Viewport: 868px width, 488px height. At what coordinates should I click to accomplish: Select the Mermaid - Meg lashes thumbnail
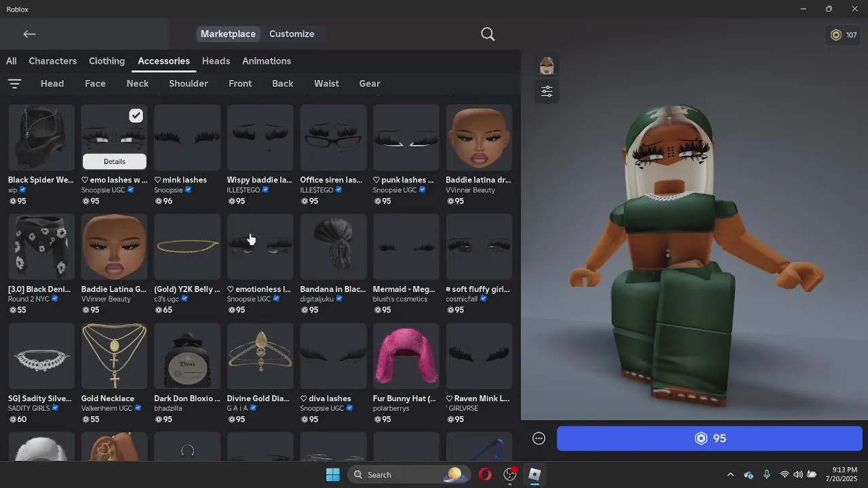(406, 247)
